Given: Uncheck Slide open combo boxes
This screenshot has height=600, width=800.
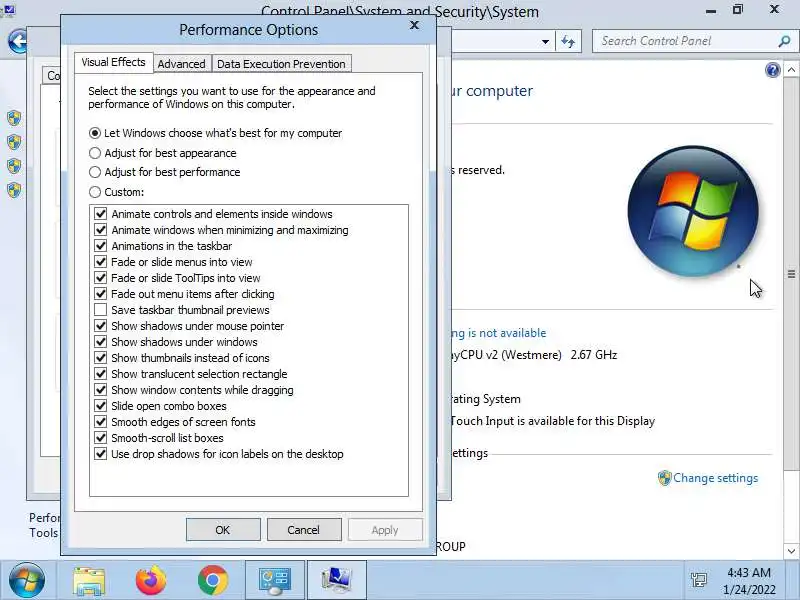Looking at the screenshot, I should click(101, 406).
